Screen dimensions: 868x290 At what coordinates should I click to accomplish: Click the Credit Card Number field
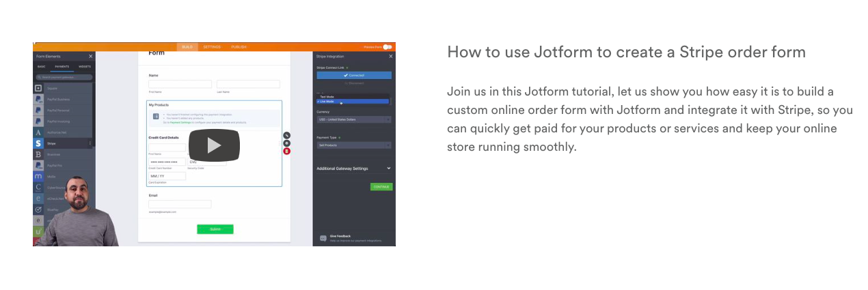[167, 162]
